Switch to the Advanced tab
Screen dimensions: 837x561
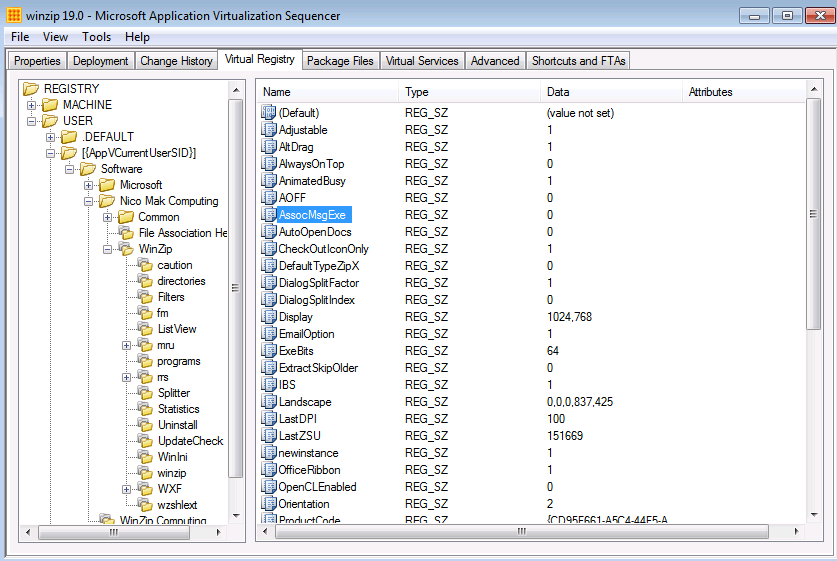[x=495, y=61]
